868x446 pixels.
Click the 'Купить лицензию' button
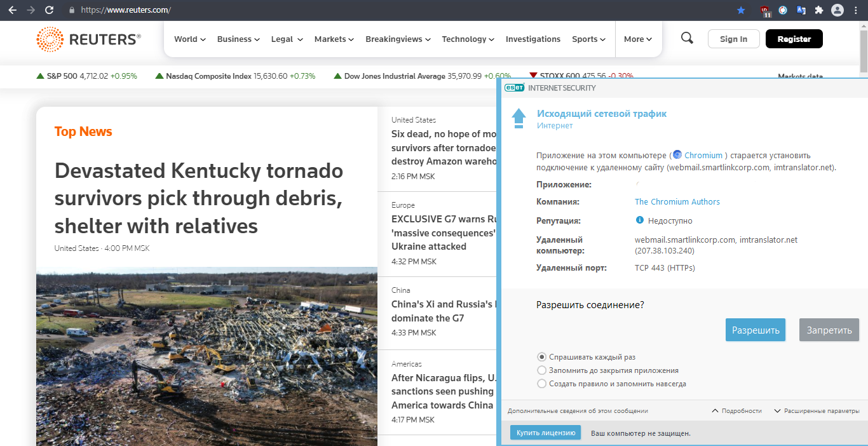point(545,433)
